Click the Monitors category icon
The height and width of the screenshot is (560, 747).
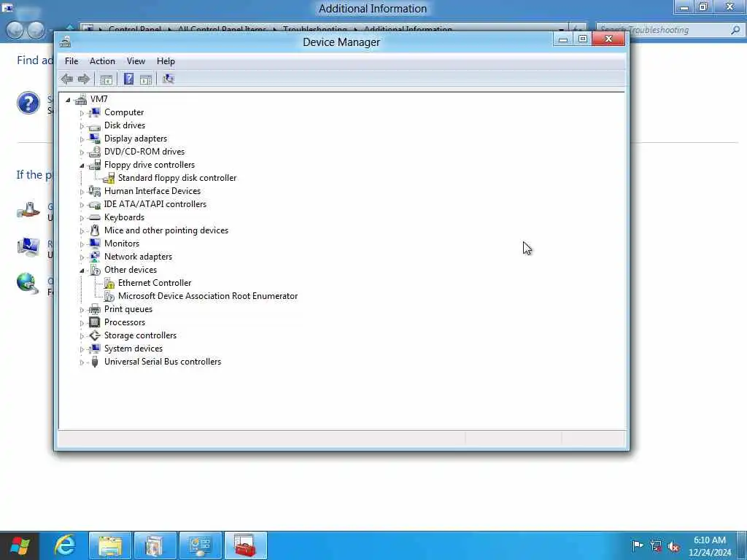pyautogui.click(x=95, y=244)
